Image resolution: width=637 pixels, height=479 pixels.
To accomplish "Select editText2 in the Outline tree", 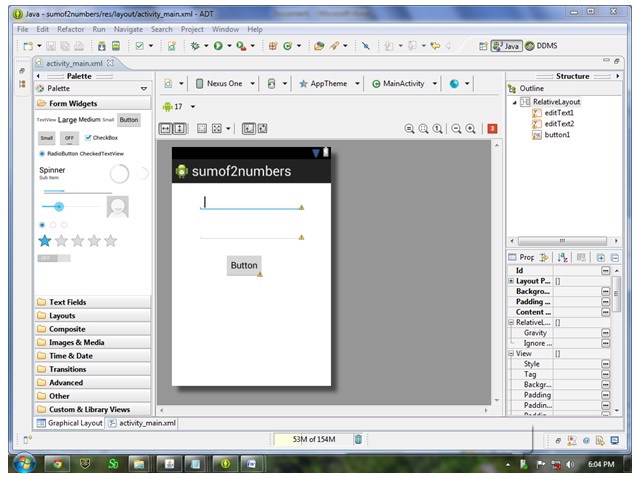I will [x=553, y=124].
